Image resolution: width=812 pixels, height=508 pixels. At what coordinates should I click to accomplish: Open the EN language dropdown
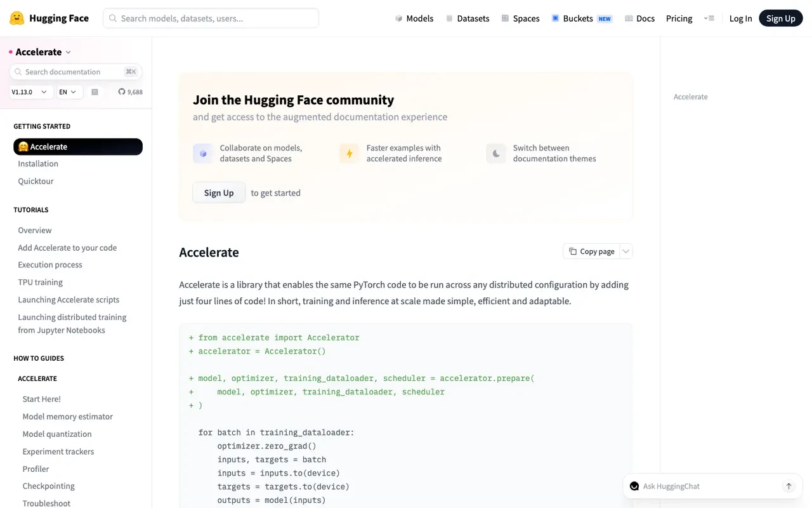pyautogui.click(x=69, y=92)
